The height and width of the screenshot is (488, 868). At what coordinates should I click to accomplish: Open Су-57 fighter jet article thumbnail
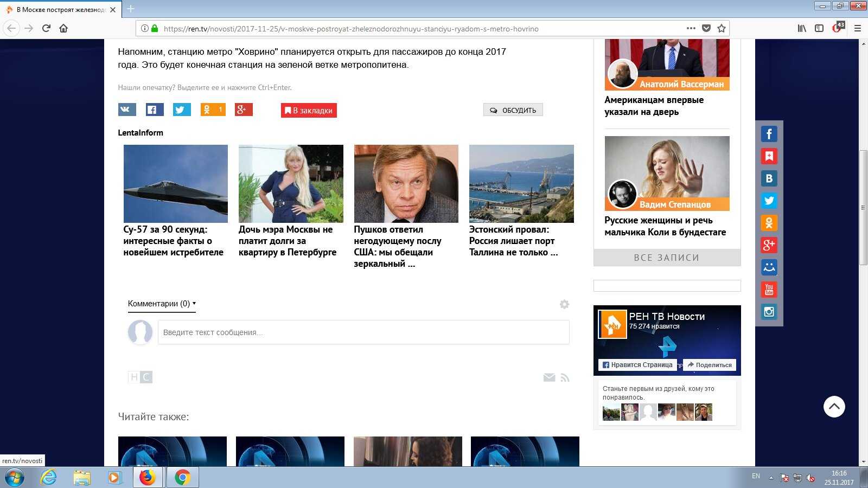tap(176, 184)
